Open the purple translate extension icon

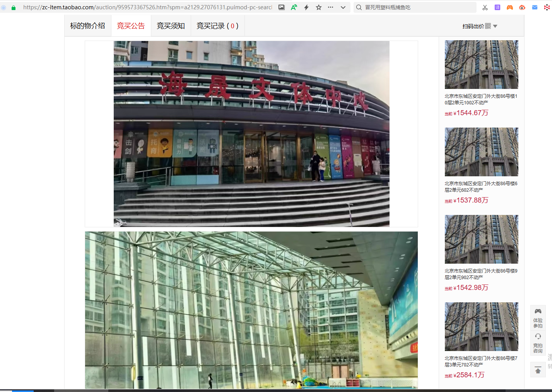(x=497, y=7)
